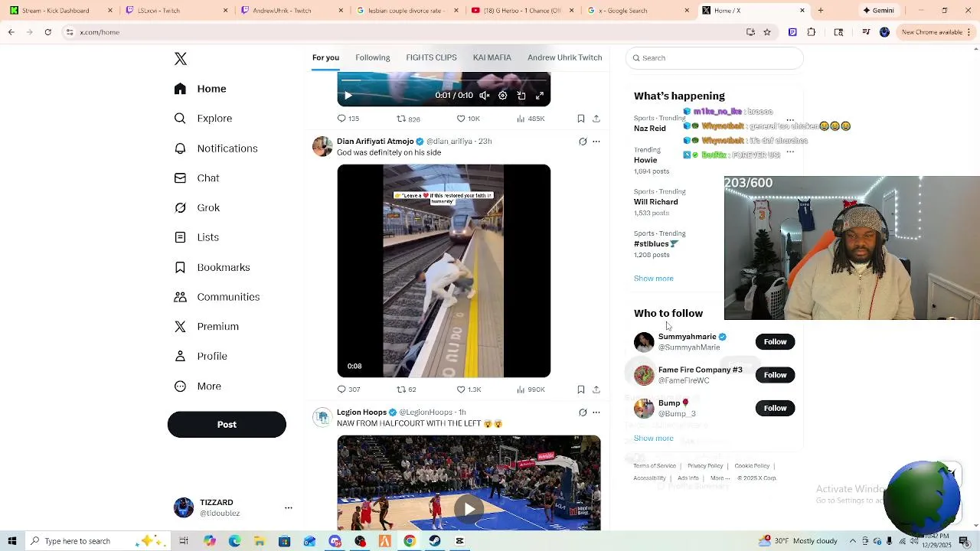
Task: Ask Grok about the Legion Hoops post
Action: click(x=583, y=412)
